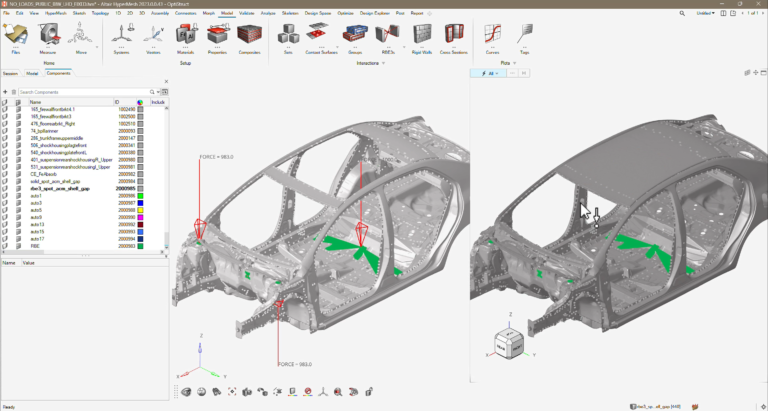
Task: Open the Contact Surfaces tool
Action: (x=321, y=34)
